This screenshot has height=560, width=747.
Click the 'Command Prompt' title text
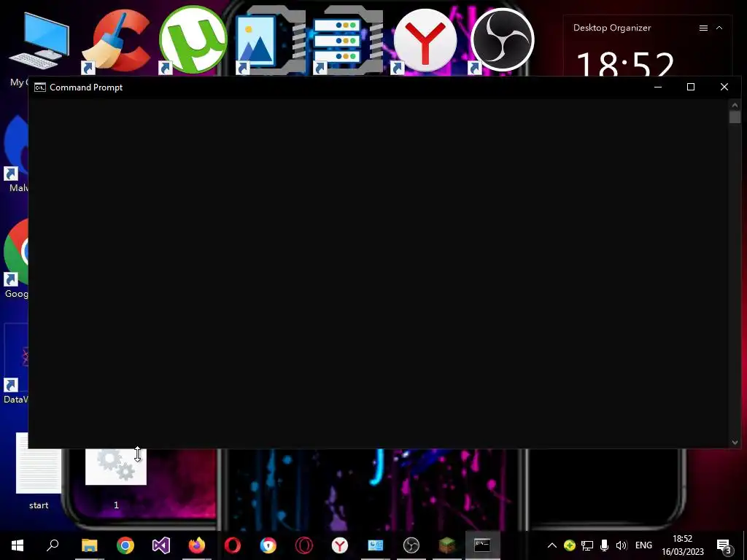coord(86,87)
